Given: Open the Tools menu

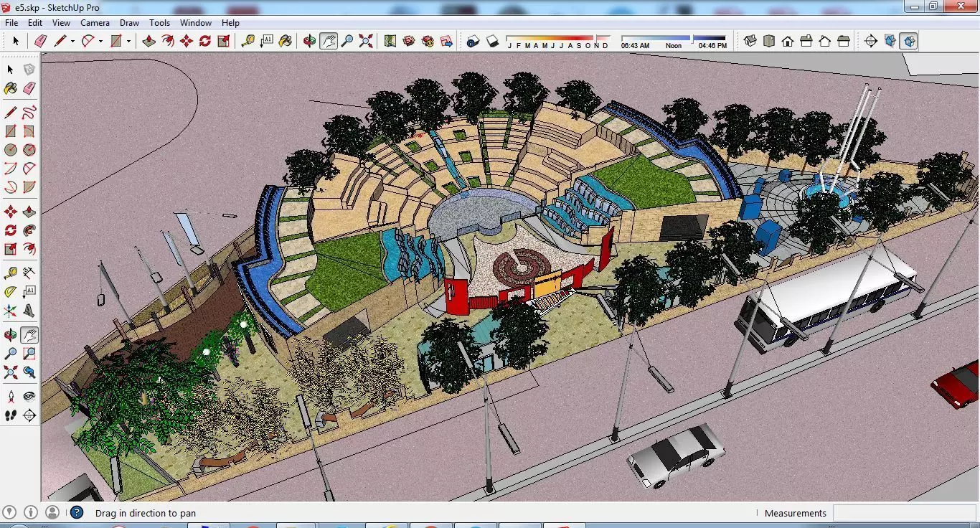Looking at the screenshot, I should [x=159, y=23].
